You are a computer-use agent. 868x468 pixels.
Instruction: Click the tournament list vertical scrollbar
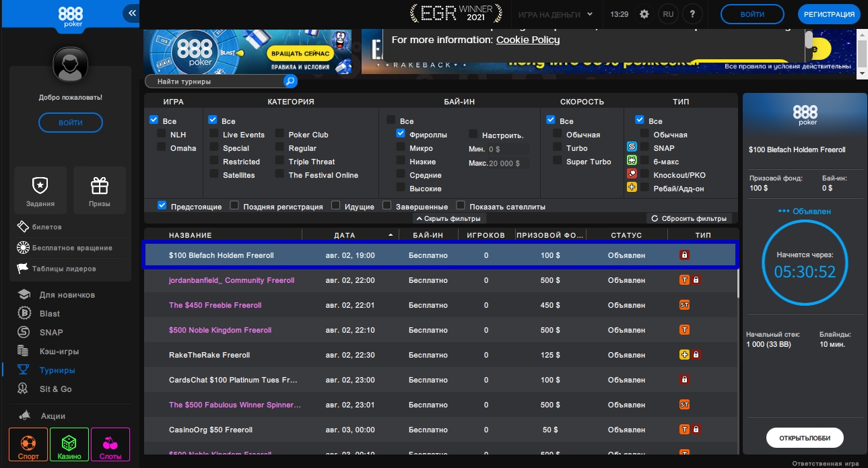739,283
